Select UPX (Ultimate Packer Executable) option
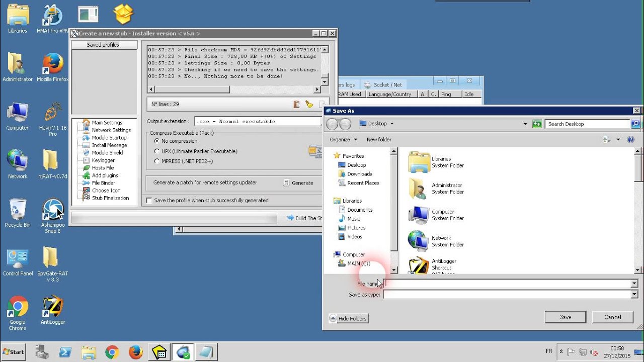644x362 pixels. click(x=156, y=151)
